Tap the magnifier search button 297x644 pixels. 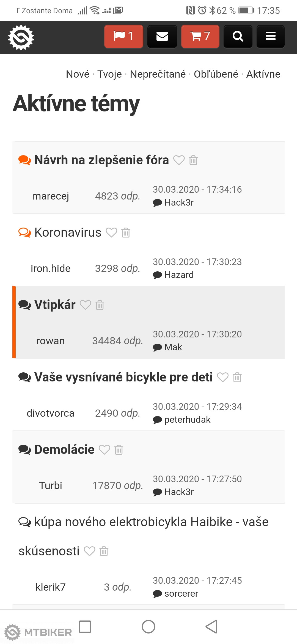tap(238, 36)
